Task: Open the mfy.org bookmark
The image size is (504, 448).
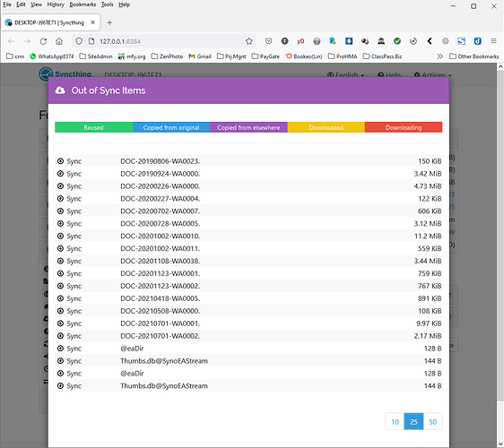Action: tap(132, 56)
